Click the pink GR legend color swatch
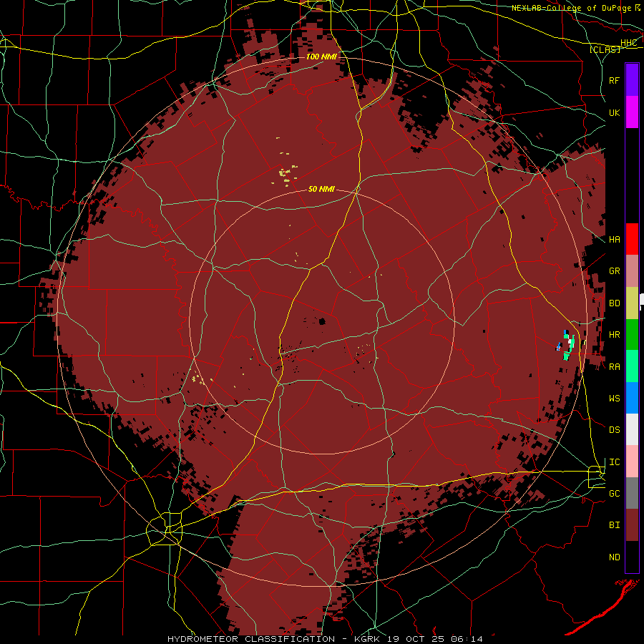Viewport: 644px width, 644px height. point(632,271)
